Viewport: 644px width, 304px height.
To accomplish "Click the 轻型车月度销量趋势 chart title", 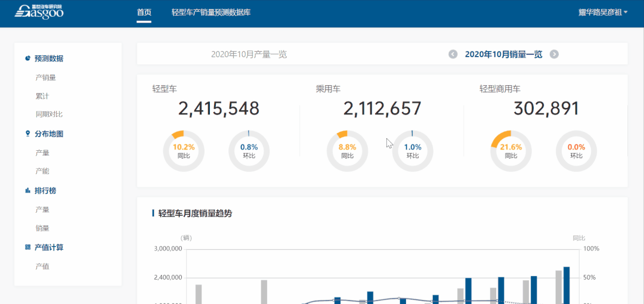I will point(195,213).
